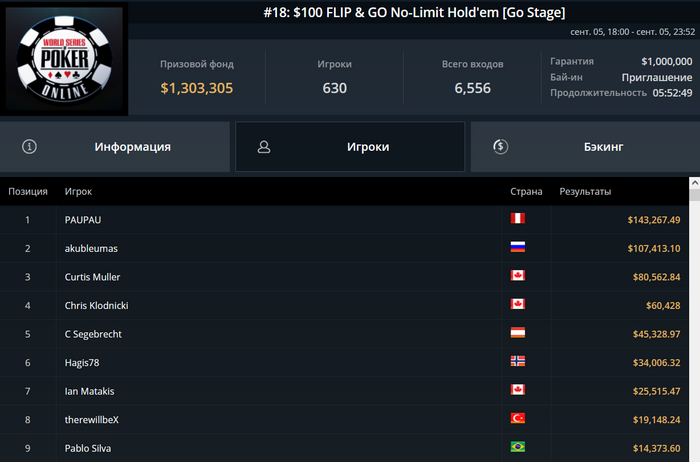Click the Turkey flag for therewillbeX
The height and width of the screenshot is (462, 700).
point(517,418)
